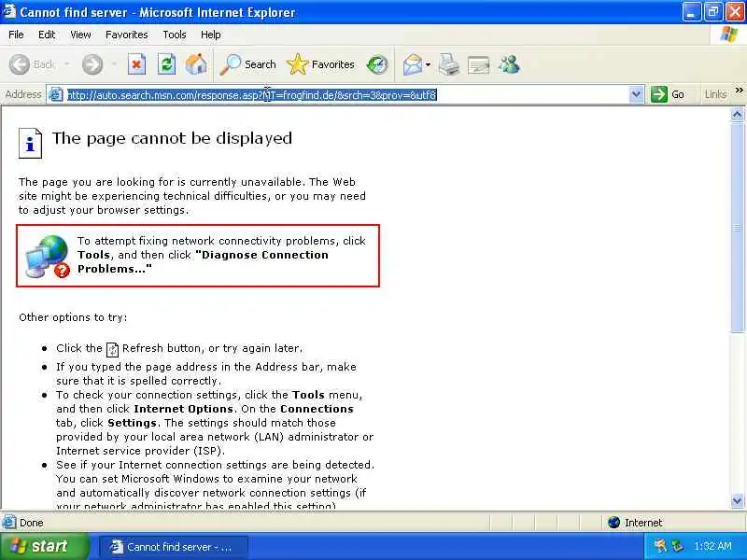The height and width of the screenshot is (560, 747).
Task: Click the info page icon beside heading
Action: tap(30, 143)
